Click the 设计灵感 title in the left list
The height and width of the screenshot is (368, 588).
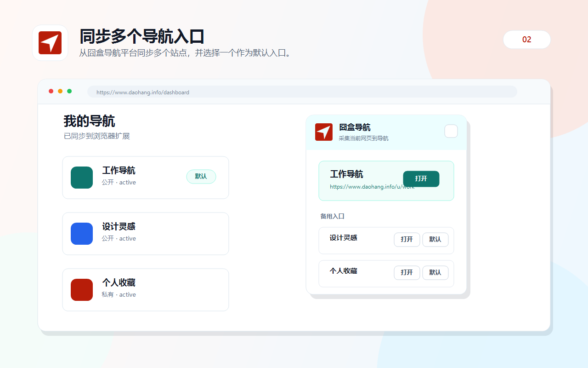point(119,227)
